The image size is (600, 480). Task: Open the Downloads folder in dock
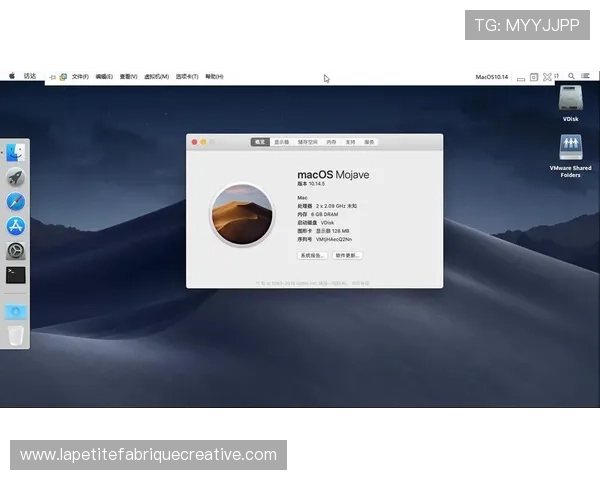(x=15, y=312)
